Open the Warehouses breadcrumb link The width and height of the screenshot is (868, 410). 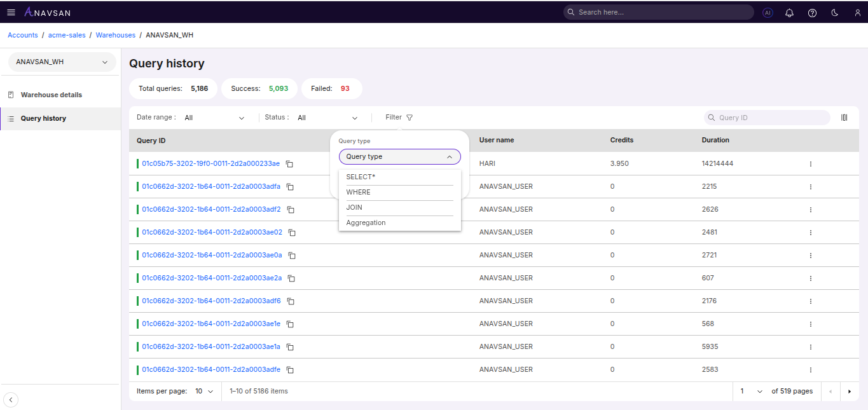click(115, 35)
